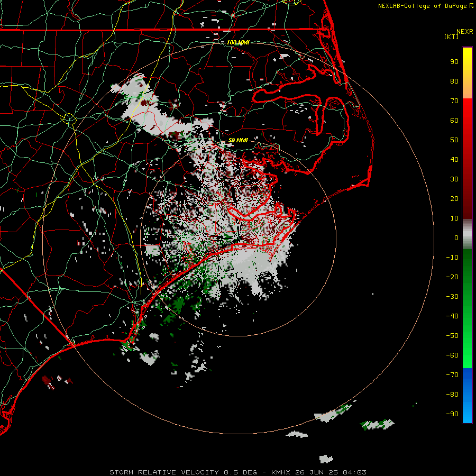Click the 100 NMI range ring label
476x476 pixels.
point(238,42)
